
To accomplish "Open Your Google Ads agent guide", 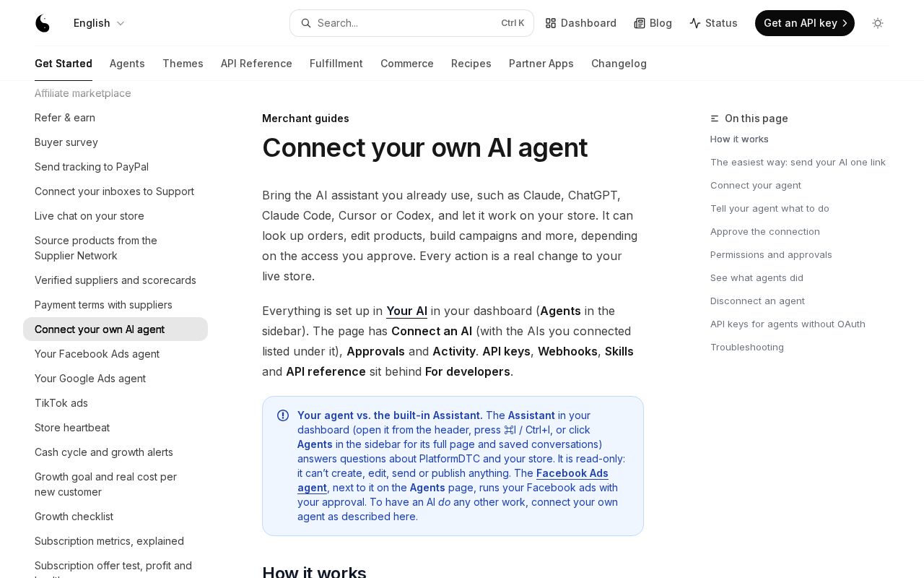I will 115,379.
